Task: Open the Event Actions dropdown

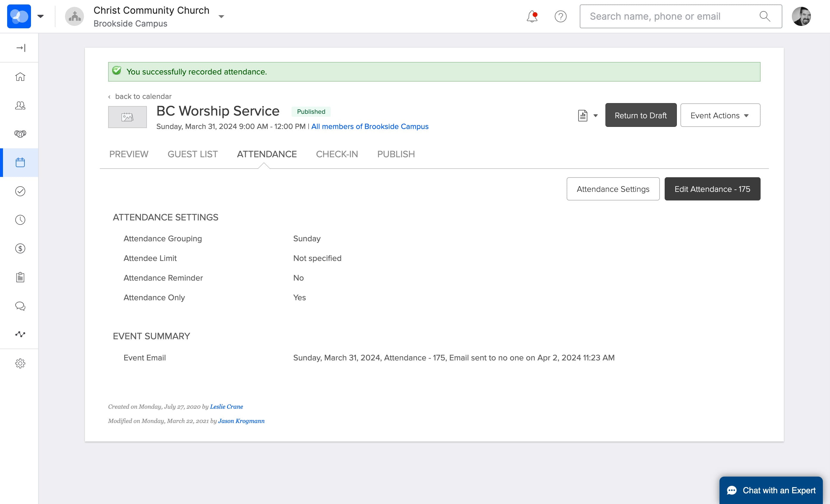Action: click(720, 115)
